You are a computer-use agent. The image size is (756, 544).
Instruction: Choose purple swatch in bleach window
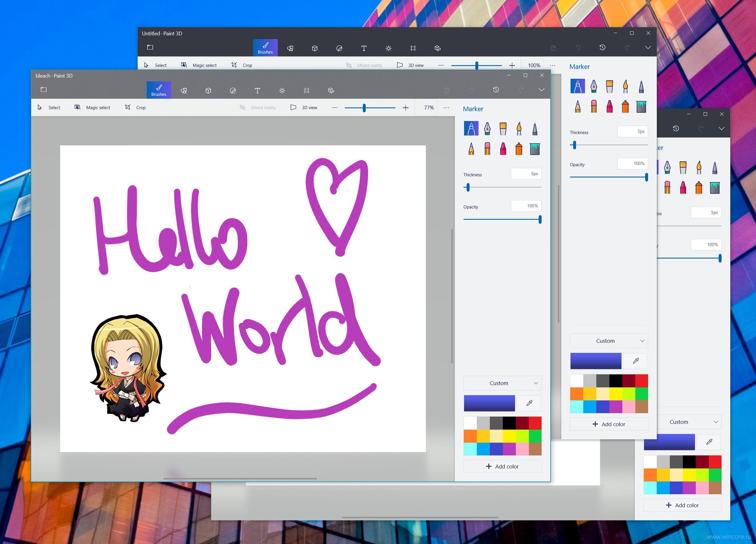coord(509,449)
